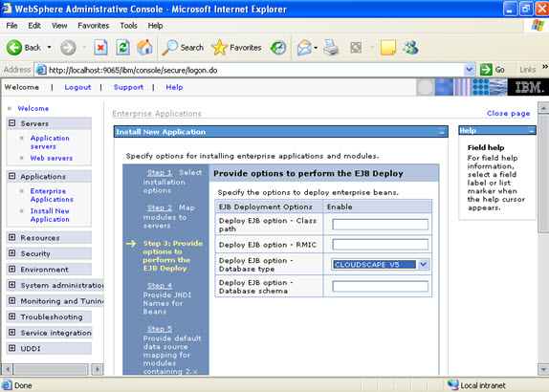Open the address bar dropdown arrow
549x392 pixels.
470,70
